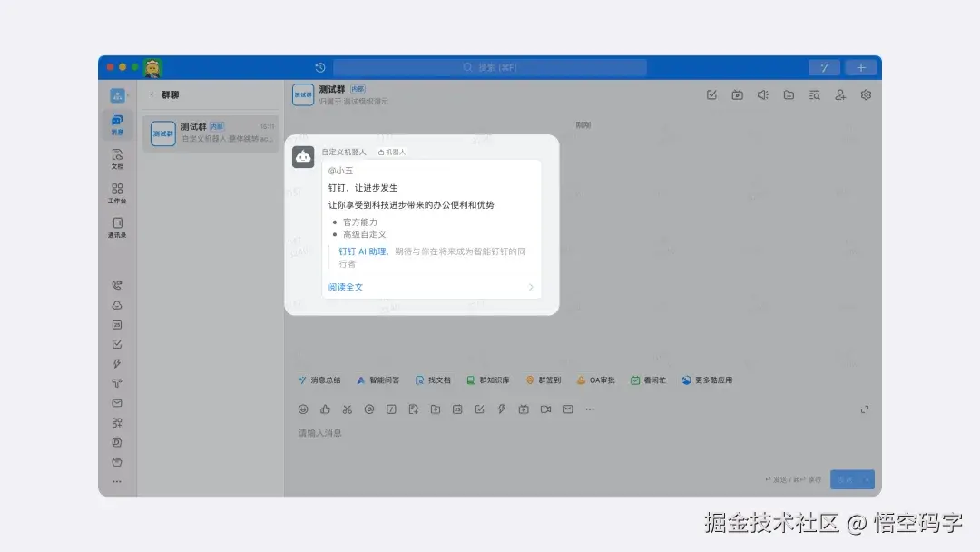
Task: Select the scissors screenshot tool
Action: pyautogui.click(x=347, y=409)
